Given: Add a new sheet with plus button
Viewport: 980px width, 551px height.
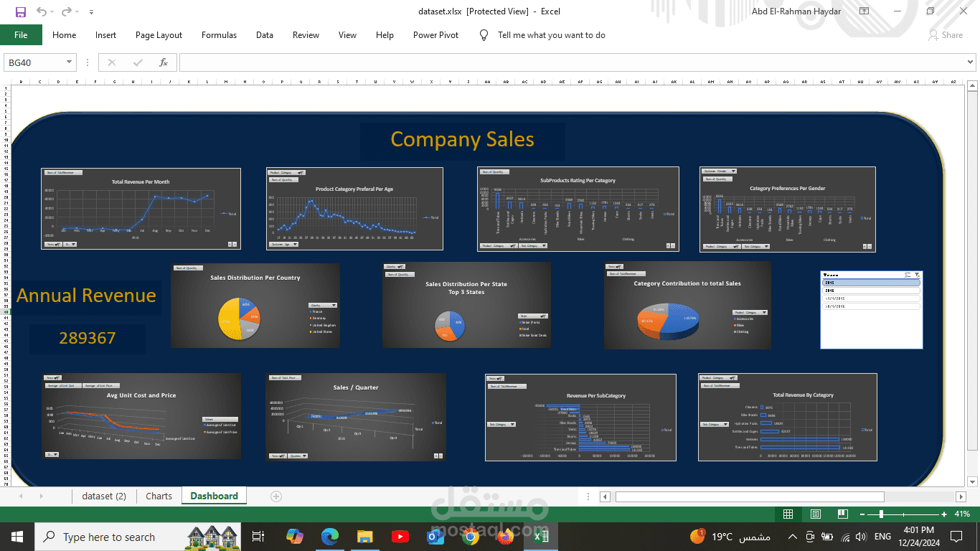Looking at the screenshot, I should pyautogui.click(x=276, y=496).
